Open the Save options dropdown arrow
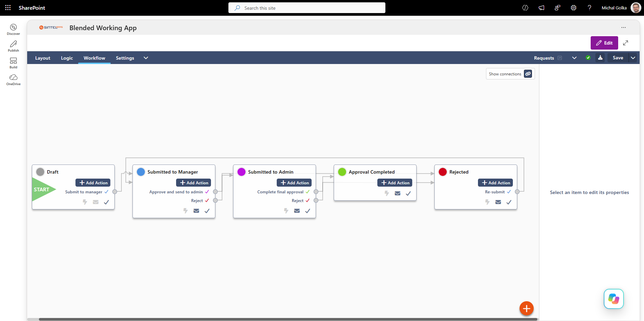The image size is (644, 321). click(x=633, y=58)
